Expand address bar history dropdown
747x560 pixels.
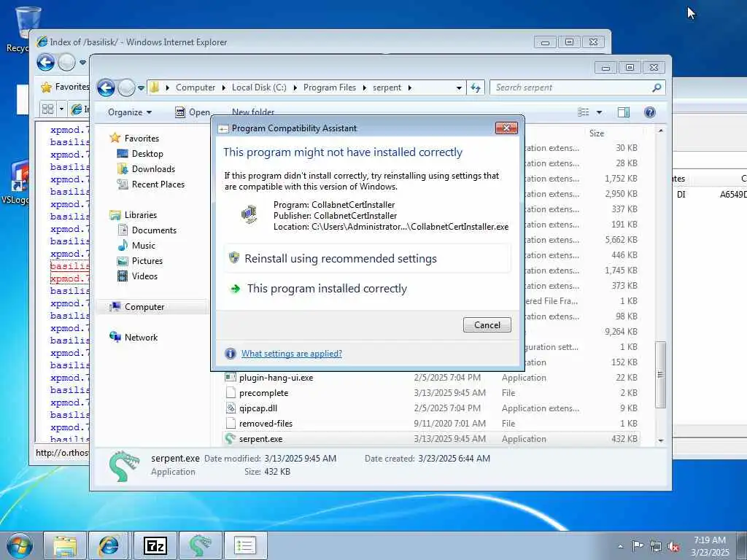(x=459, y=88)
